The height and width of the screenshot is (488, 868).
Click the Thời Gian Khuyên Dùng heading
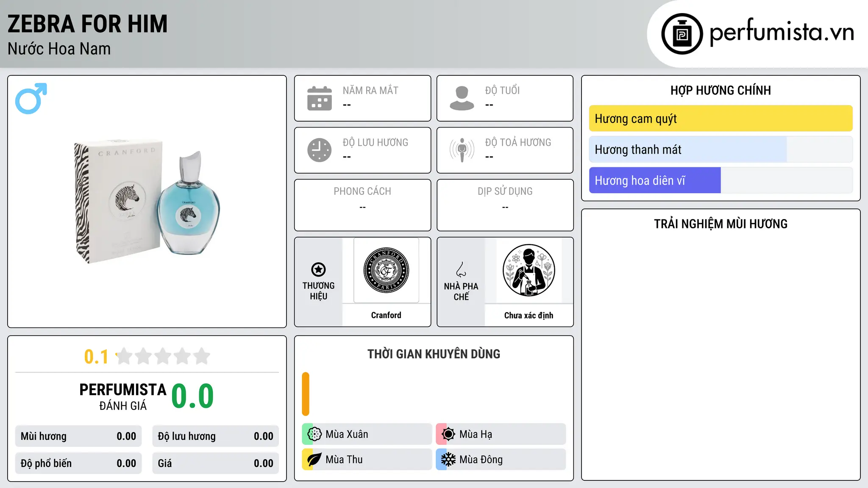pyautogui.click(x=434, y=354)
